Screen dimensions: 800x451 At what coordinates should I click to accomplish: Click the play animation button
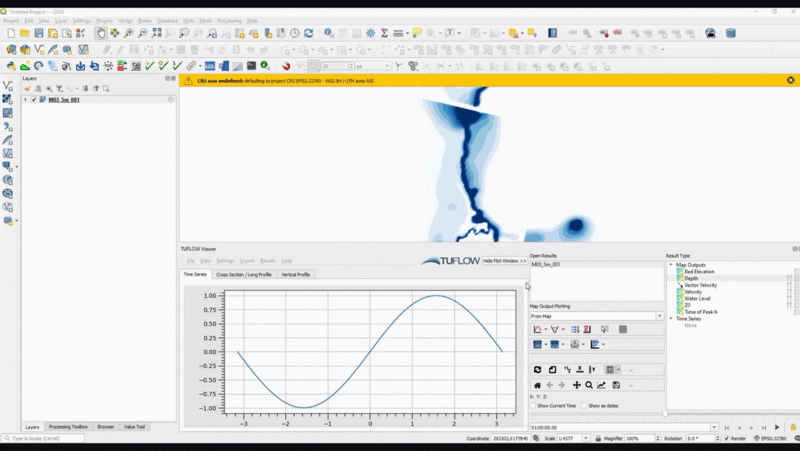pyautogui.click(x=777, y=427)
